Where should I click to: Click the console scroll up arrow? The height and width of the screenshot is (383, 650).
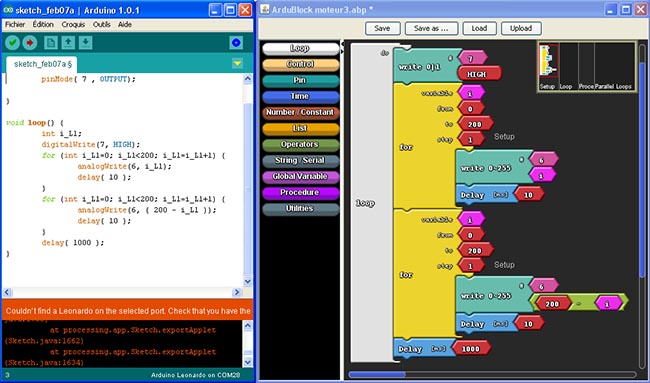point(247,325)
